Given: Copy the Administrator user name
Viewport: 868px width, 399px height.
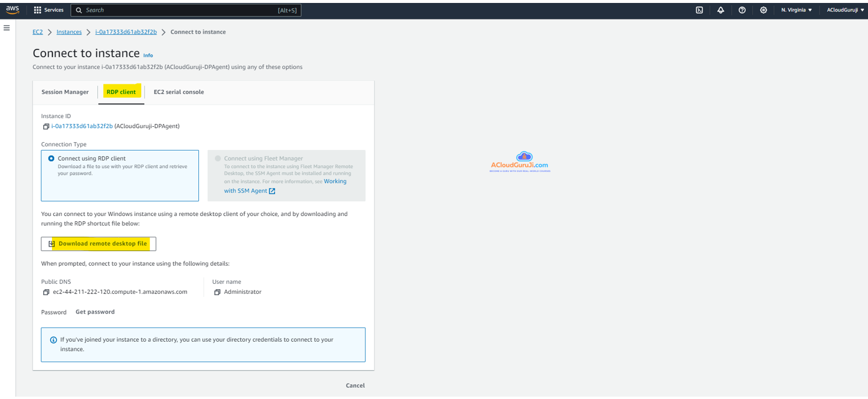Looking at the screenshot, I should click(217, 292).
